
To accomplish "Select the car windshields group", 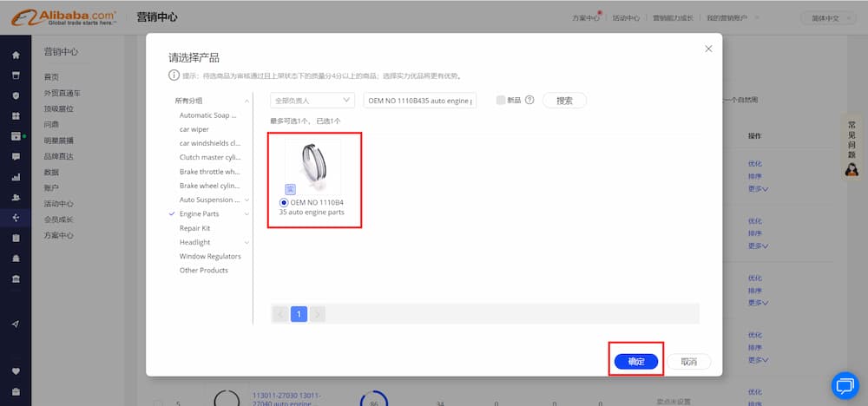I will (x=210, y=143).
